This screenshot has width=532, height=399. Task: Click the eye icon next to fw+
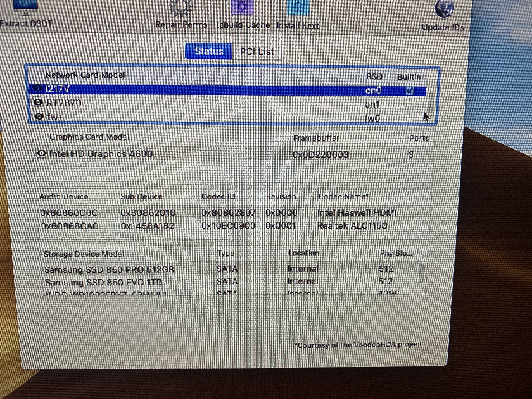coord(39,117)
